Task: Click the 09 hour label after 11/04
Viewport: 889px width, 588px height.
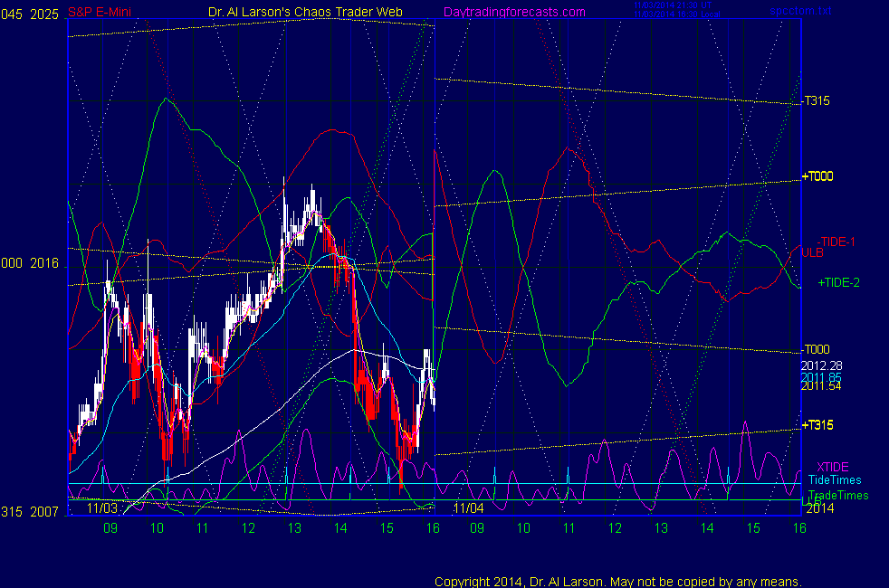Action: tap(477, 528)
